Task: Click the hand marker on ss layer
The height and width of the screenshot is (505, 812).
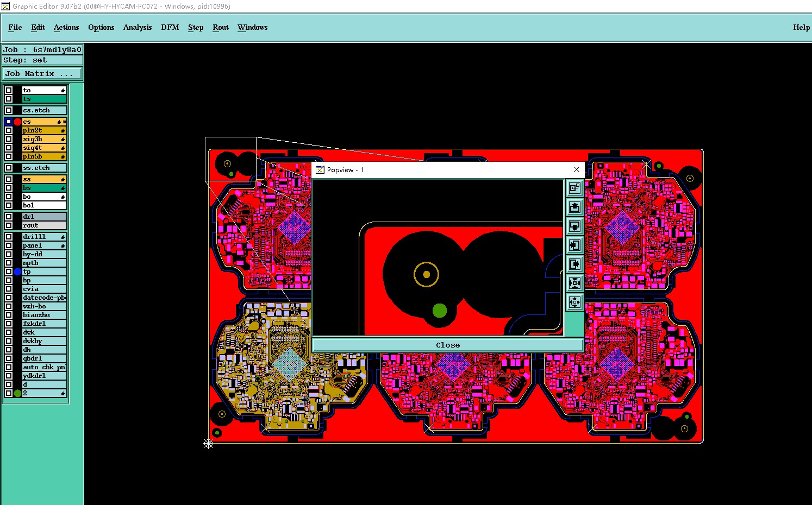Action: tap(63, 179)
